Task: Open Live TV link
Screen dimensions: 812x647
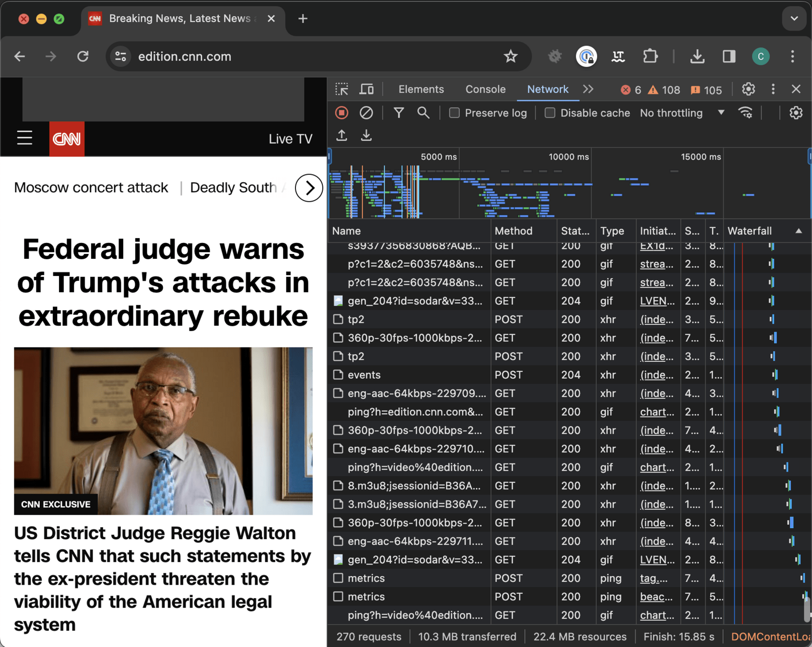Action: coord(291,139)
